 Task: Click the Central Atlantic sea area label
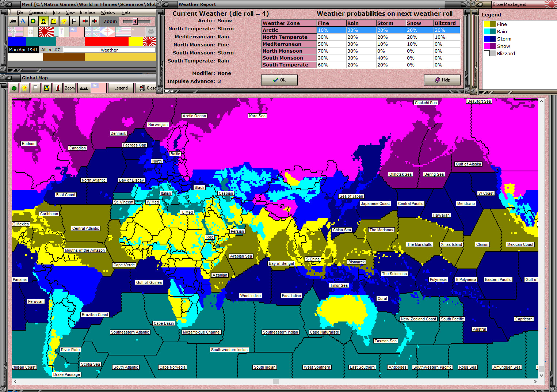click(x=86, y=228)
